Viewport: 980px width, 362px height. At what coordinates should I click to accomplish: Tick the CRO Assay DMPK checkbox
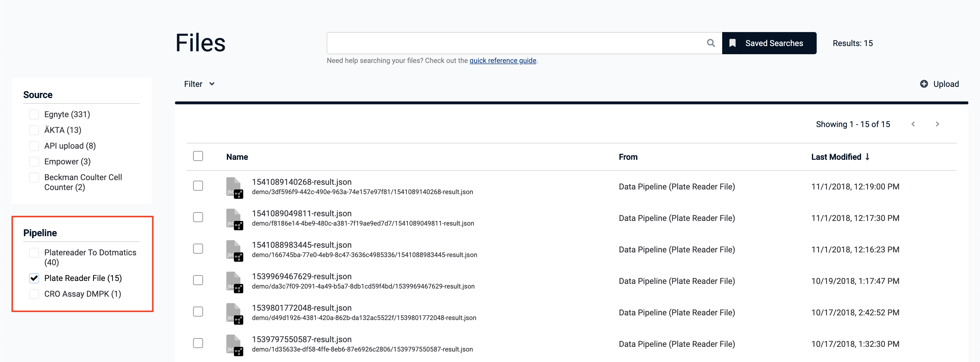pyautogui.click(x=34, y=294)
